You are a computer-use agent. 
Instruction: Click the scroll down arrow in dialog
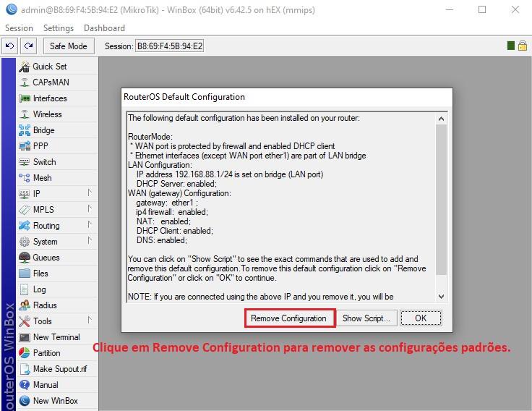(441, 297)
